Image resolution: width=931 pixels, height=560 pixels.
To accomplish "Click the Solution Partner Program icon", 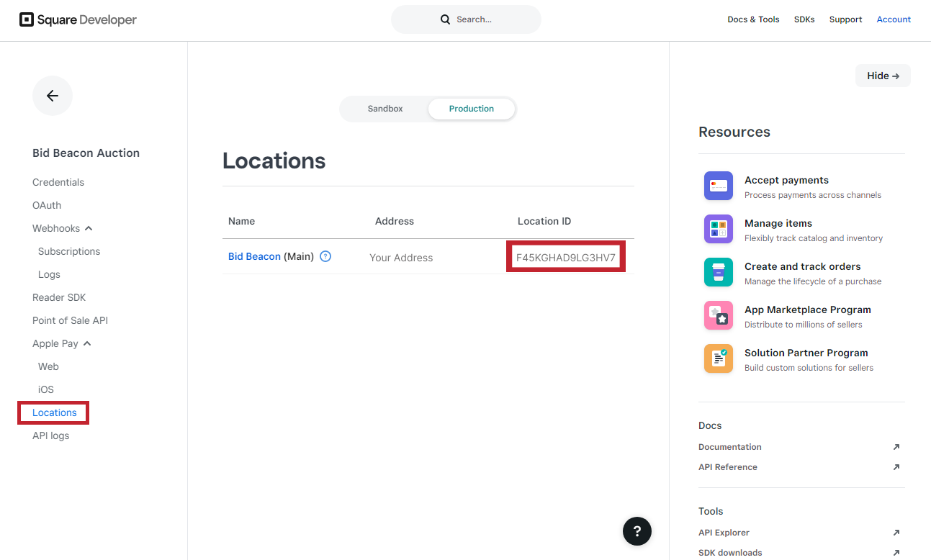I will tap(719, 358).
